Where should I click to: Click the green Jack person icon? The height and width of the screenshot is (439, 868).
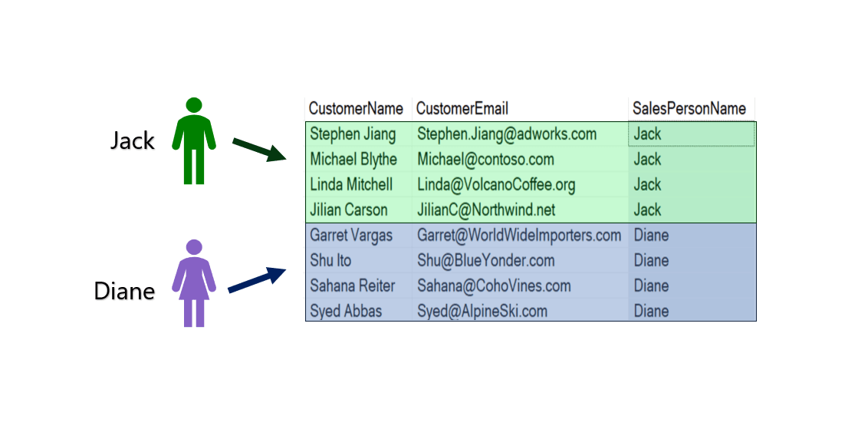coord(194,140)
